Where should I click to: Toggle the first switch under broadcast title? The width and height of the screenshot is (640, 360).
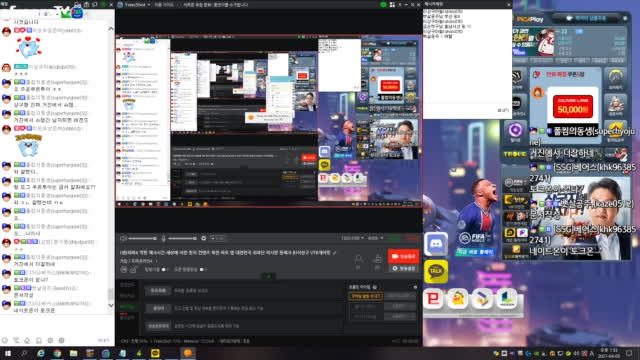[x=164, y=269]
